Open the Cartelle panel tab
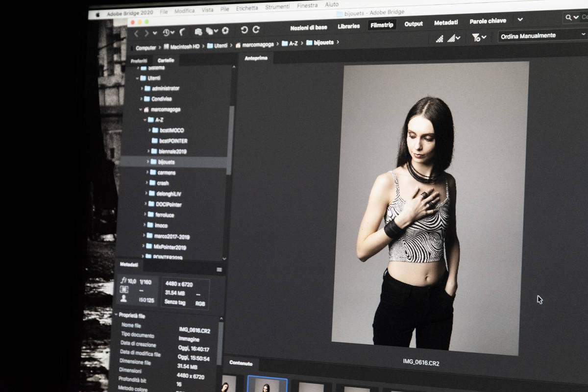 pyautogui.click(x=166, y=60)
